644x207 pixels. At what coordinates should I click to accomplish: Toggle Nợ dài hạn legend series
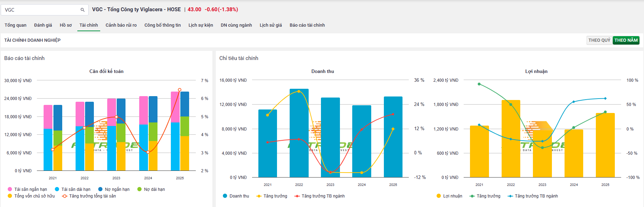click(151, 189)
